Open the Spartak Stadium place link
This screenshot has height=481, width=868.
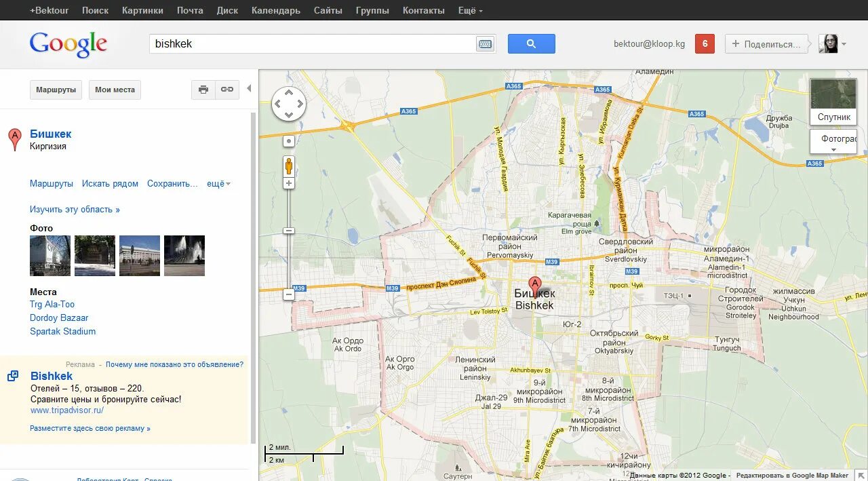tap(62, 332)
